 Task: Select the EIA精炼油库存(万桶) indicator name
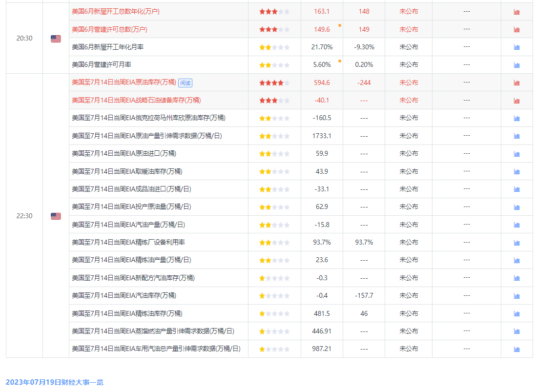coord(127,313)
